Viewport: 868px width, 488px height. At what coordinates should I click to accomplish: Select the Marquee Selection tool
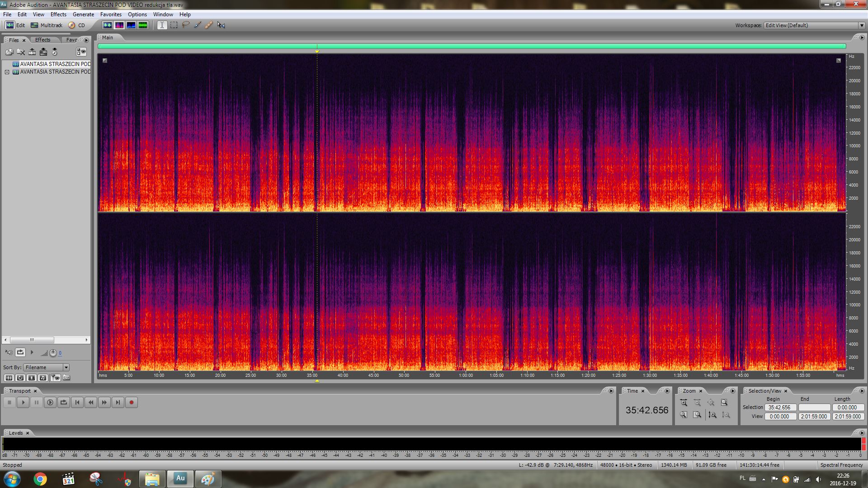pyautogui.click(x=174, y=25)
